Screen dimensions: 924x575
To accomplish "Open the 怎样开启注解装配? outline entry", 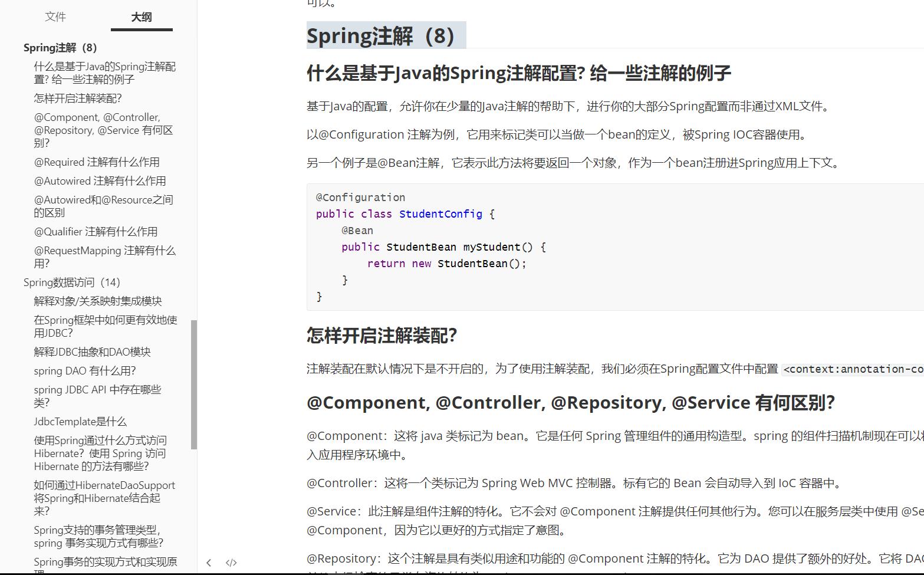I will [78, 98].
